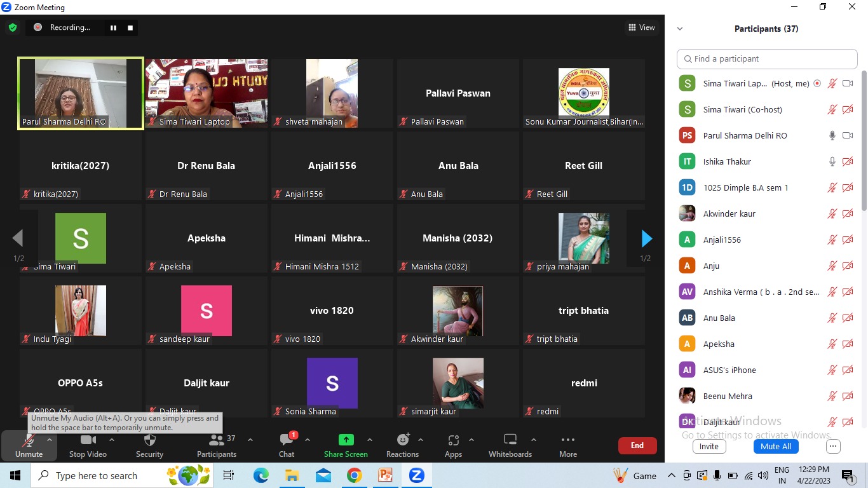Click Parul Sharma Delhi RO video tile
The width and height of the screenshot is (868, 488).
pos(81,93)
